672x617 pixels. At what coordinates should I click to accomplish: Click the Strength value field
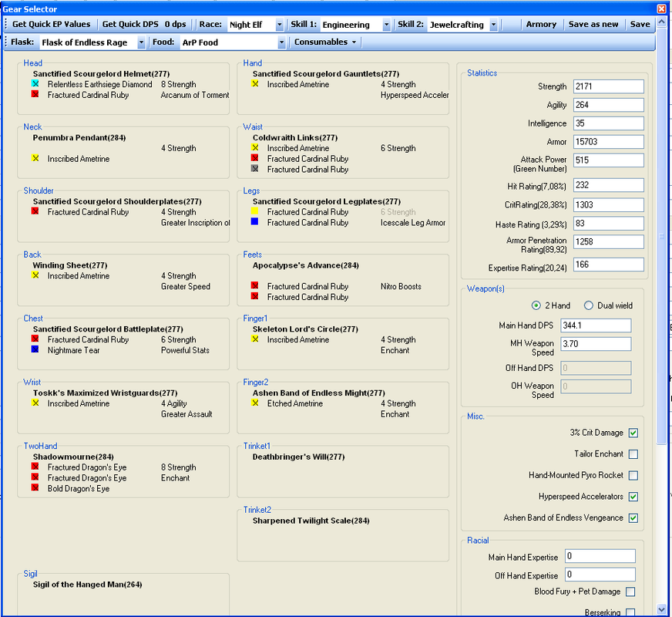[608, 86]
